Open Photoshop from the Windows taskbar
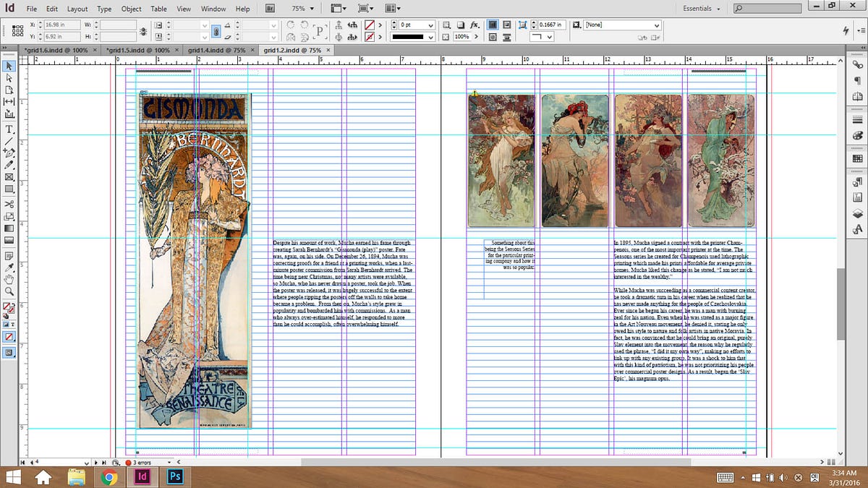This screenshot has height=488, width=868. point(174,476)
